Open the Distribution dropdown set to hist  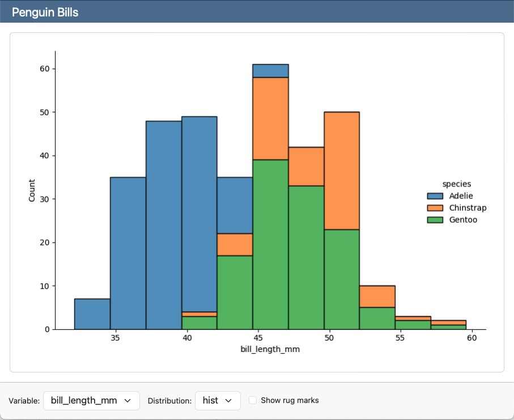(217, 400)
